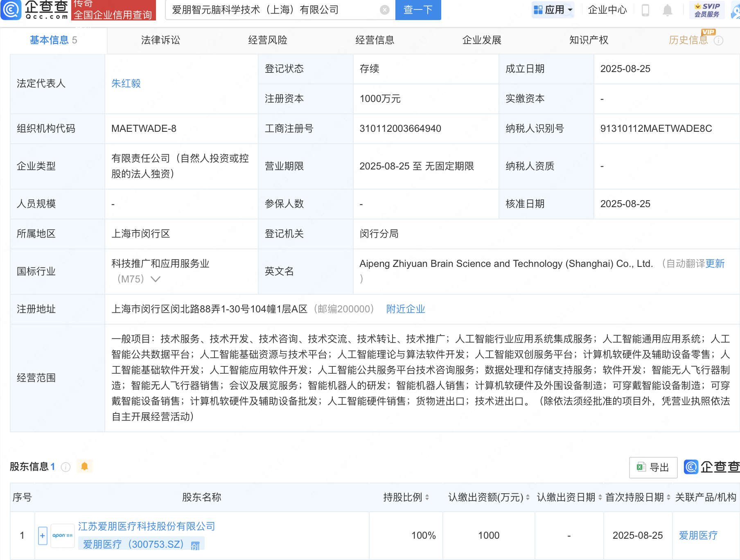Image resolution: width=740 pixels, height=560 pixels.
Task: Click the apon 爱朋 company logo thumbnail
Action: tap(62, 535)
